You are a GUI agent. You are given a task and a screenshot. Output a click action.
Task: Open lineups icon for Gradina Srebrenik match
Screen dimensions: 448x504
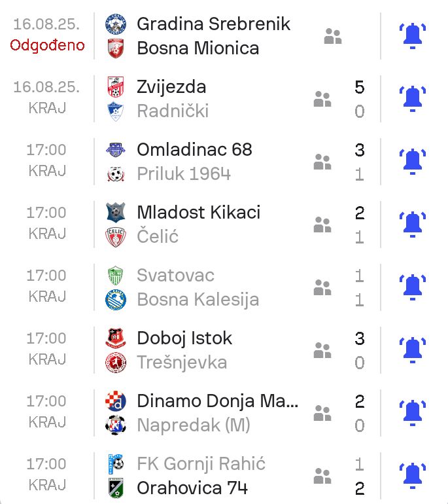pyautogui.click(x=333, y=36)
